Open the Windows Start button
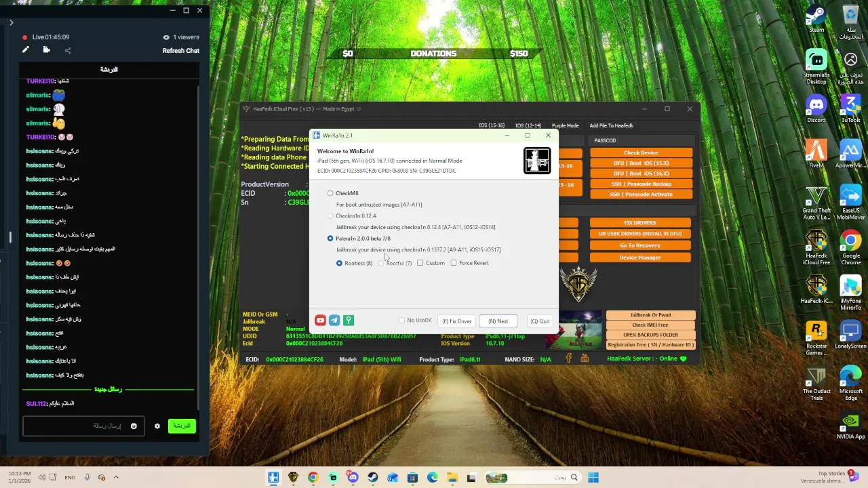Viewport: 868px width, 488px height. [593, 477]
